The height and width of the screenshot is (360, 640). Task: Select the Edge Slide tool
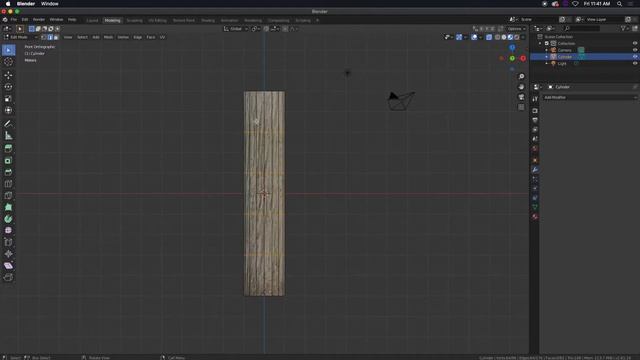(9, 242)
